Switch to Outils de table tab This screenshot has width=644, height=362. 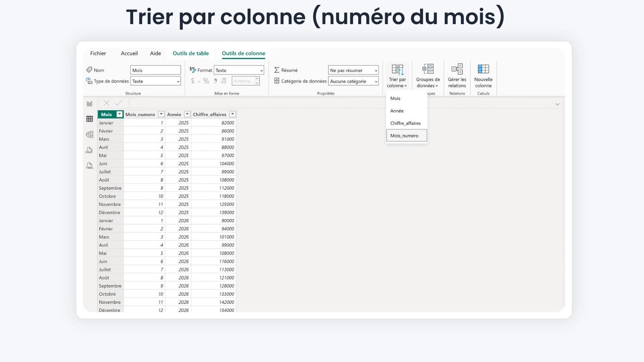[x=191, y=53]
